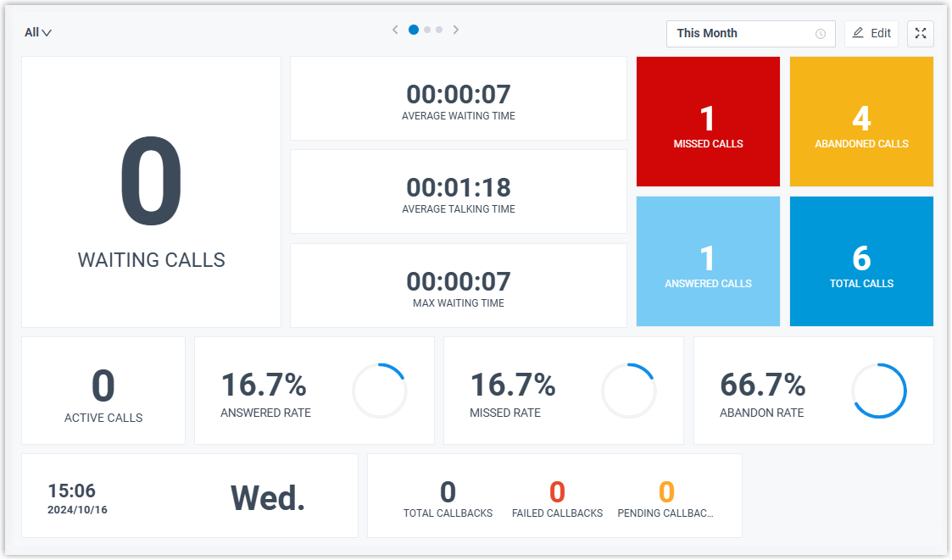Select the currently active first pagination dot
This screenshot has width=952, height=560.
click(x=413, y=29)
